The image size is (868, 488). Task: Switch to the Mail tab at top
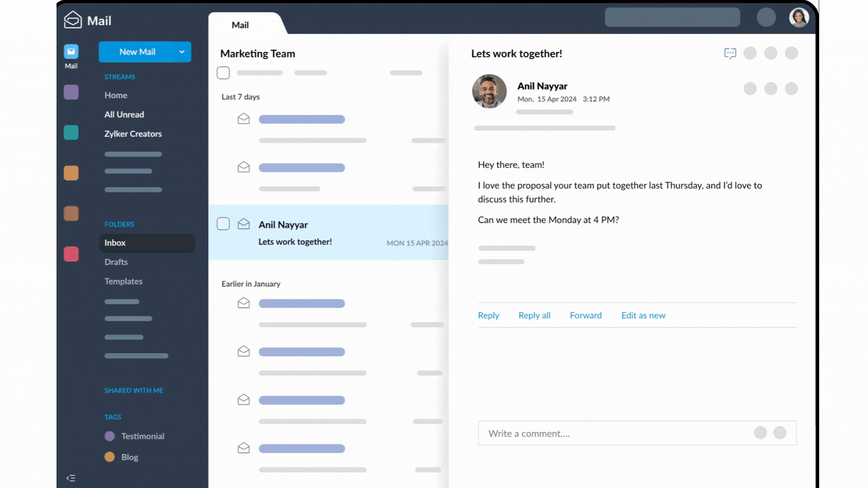(x=240, y=25)
